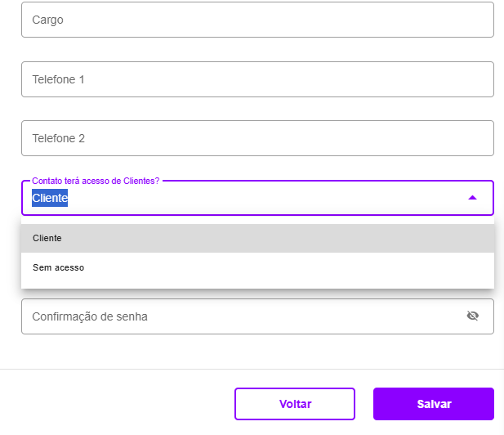
Task: Click highlighted Cliente text in combo box
Action: (50, 198)
